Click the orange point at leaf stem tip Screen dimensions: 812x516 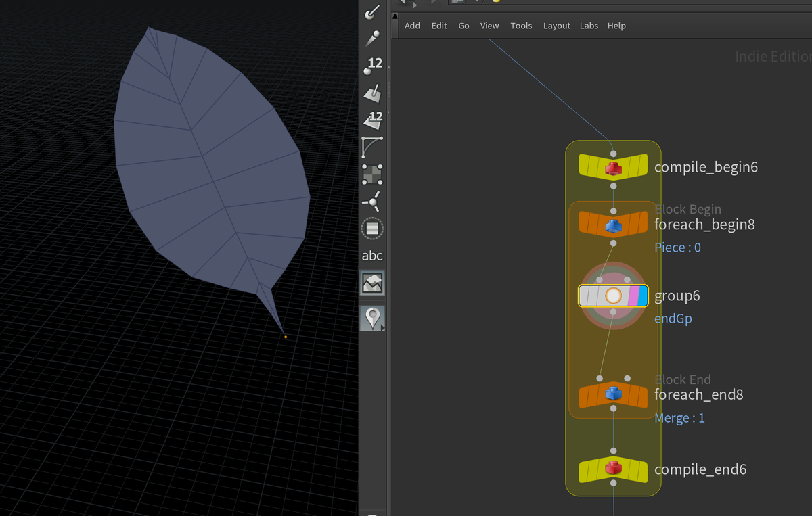(x=286, y=337)
